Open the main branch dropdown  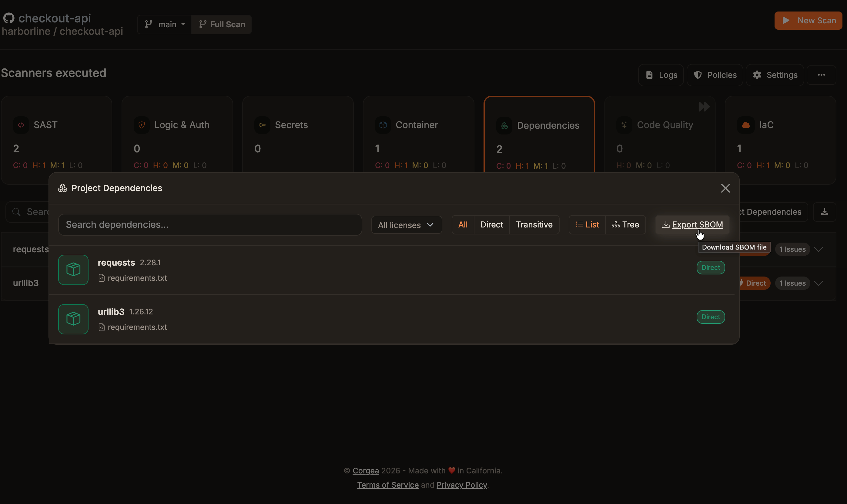[165, 25]
